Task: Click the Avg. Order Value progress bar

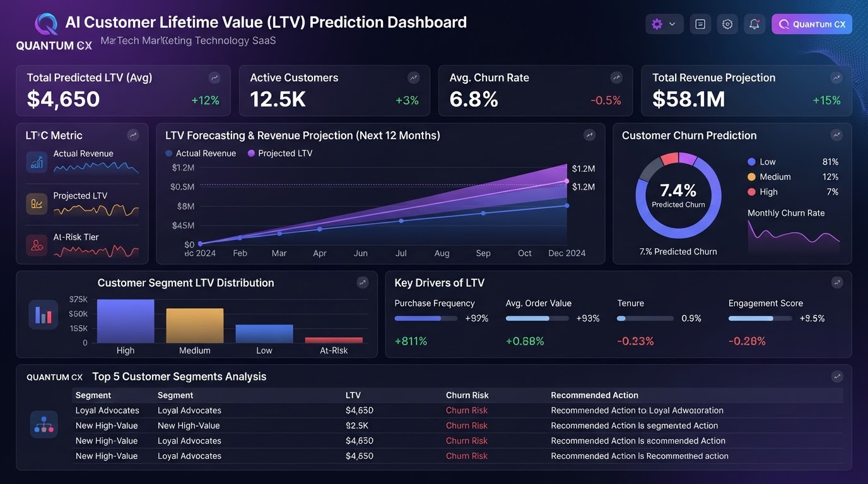Action: (537, 318)
